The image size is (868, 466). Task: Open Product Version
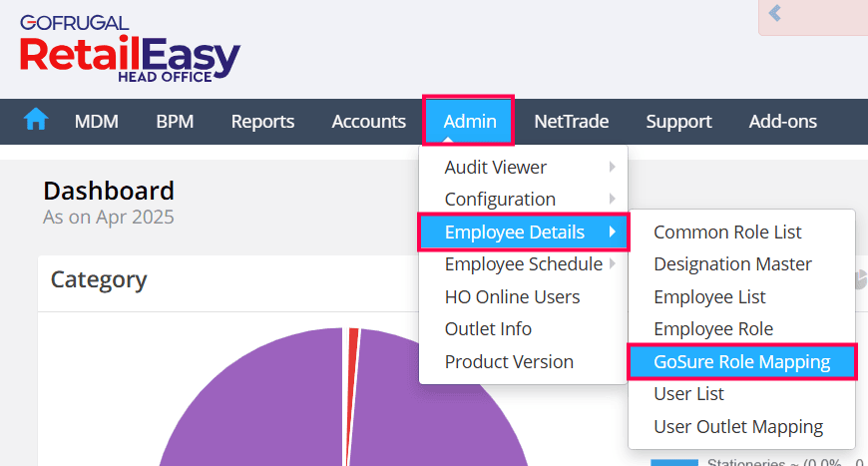(509, 361)
